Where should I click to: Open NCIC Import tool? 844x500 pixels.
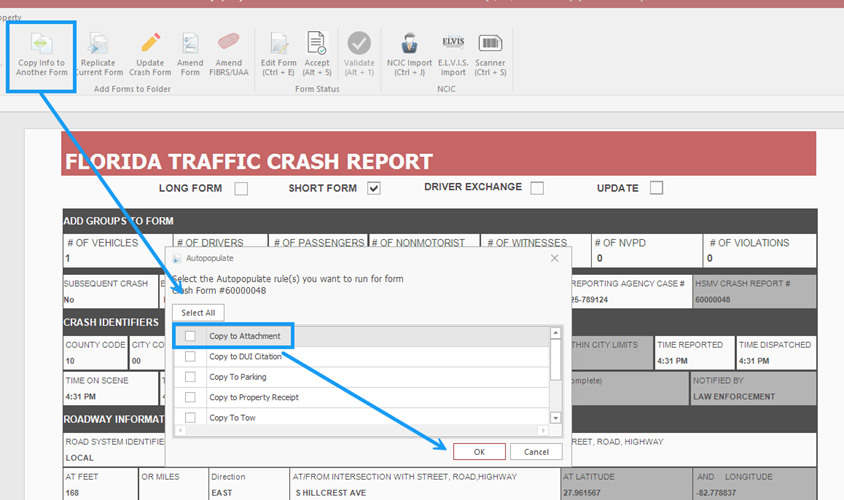409,43
